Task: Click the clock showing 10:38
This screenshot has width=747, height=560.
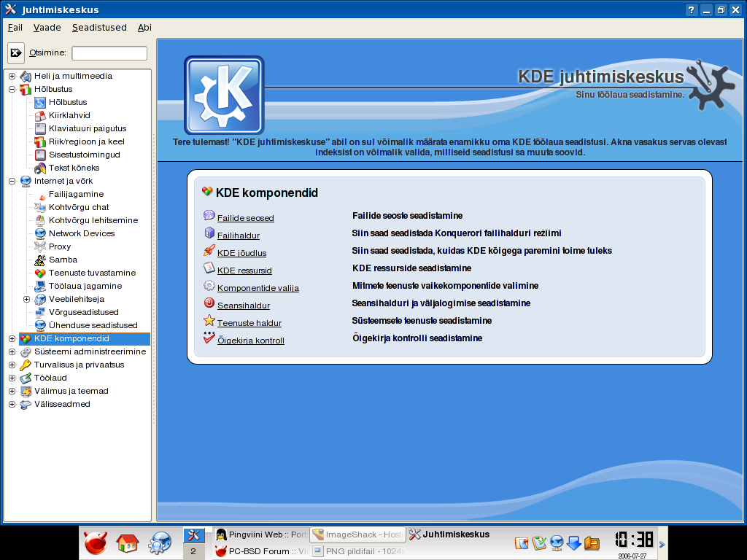Action: (x=634, y=539)
